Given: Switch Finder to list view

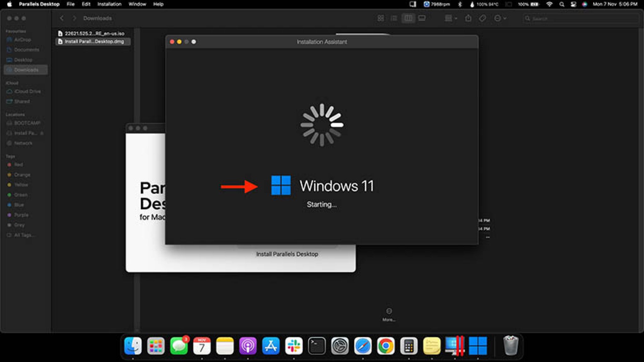Looking at the screenshot, I should [x=394, y=18].
